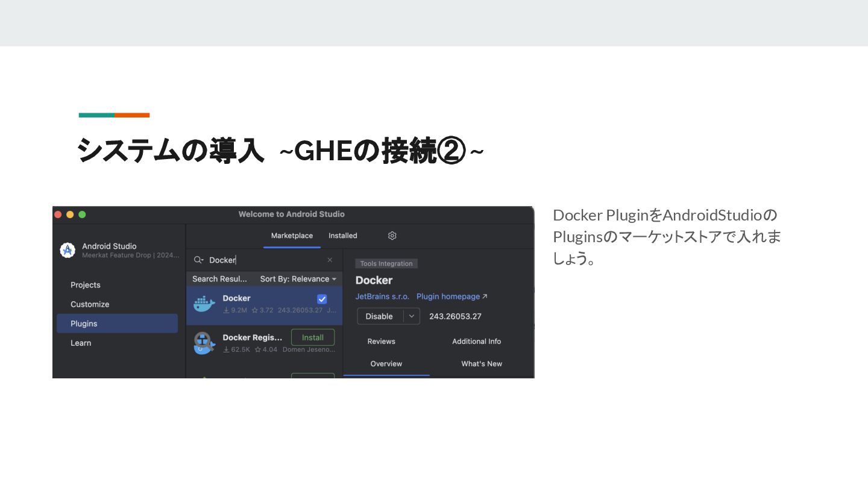The image size is (868, 488).
Task: Disable the Docker plugin
Action: (379, 316)
